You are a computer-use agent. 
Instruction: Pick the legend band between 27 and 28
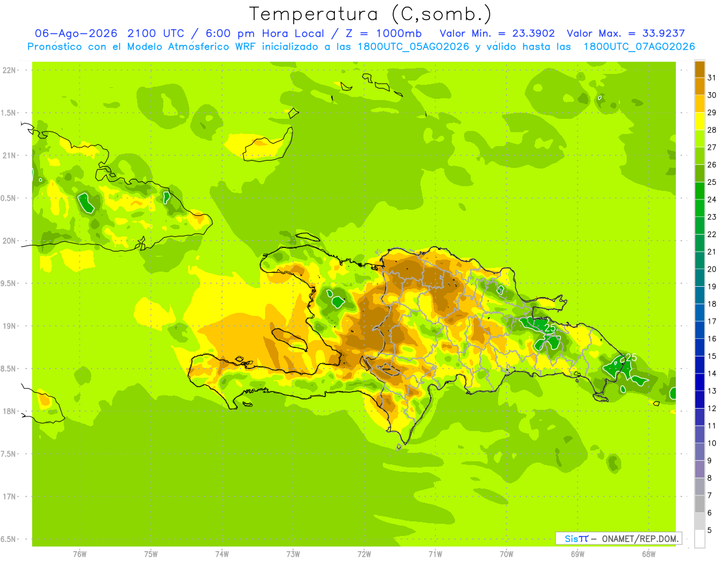(699, 139)
